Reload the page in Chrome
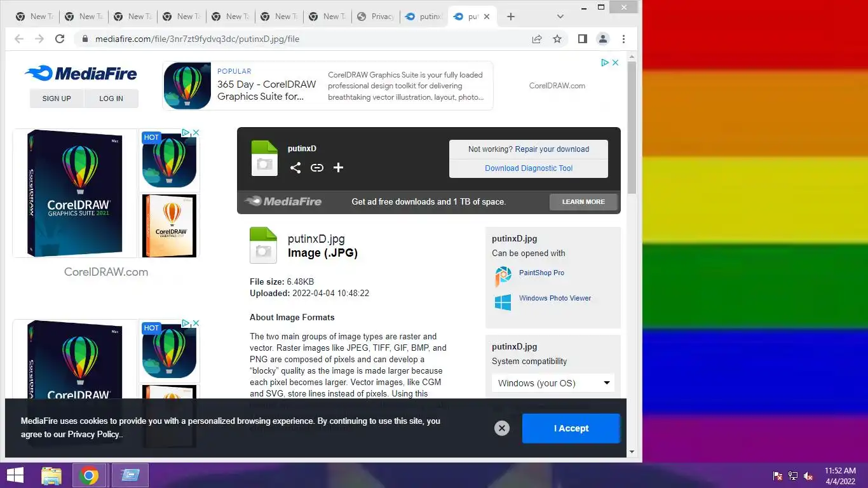Screen dimensions: 868x488 click(x=60, y=39)
